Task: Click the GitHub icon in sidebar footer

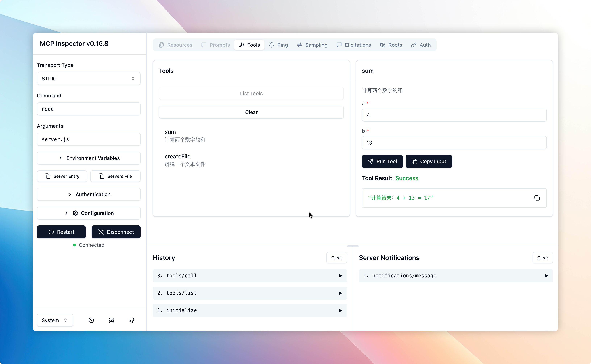Action: pos(132,320)
